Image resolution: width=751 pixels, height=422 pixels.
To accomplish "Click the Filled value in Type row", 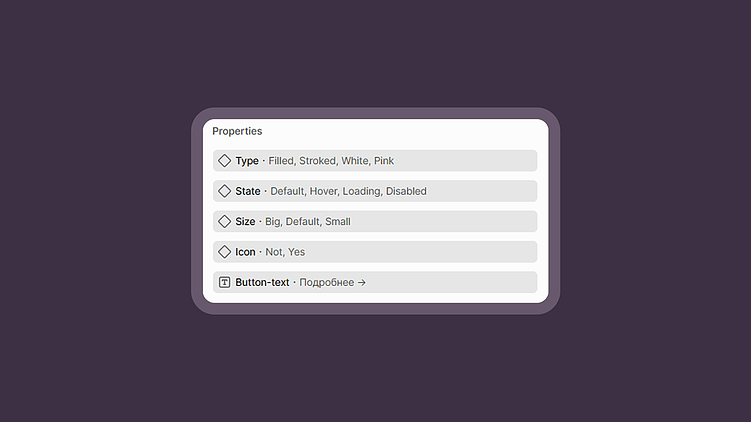I will 281,161.
